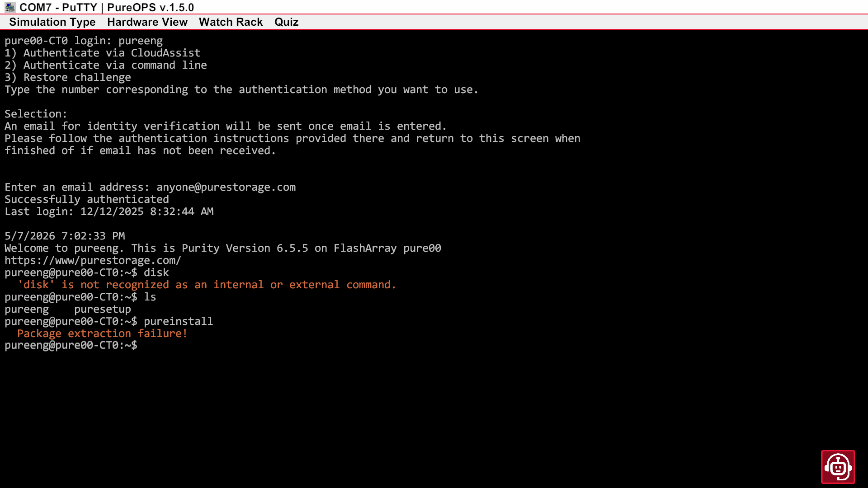The height and width of the screenshot is (488, 868).
Task: Open the Quiz menu
Action: (286, 22)
